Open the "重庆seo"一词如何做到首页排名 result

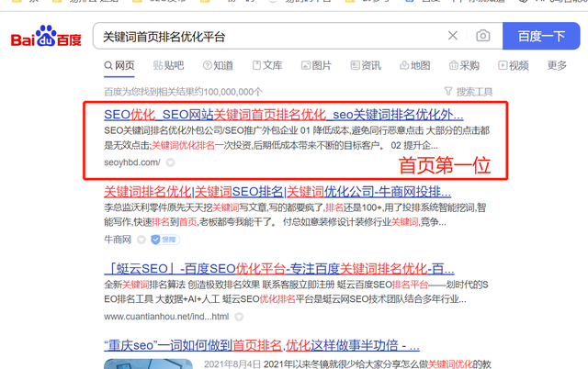(261, 345)
